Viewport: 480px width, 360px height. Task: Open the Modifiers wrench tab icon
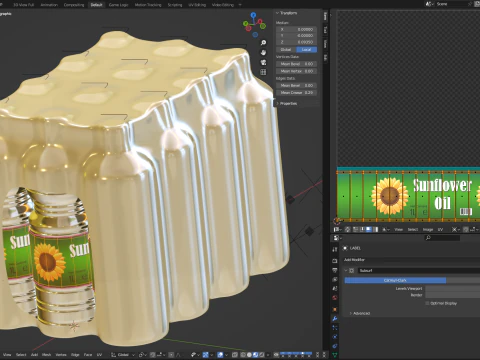point(335,319)
